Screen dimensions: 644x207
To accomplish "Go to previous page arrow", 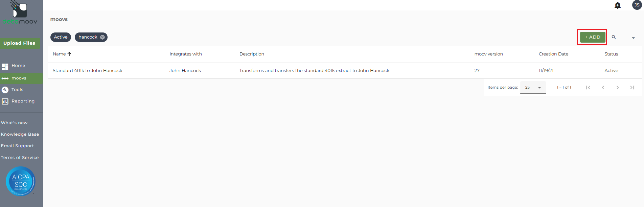I will click(603, 88).
